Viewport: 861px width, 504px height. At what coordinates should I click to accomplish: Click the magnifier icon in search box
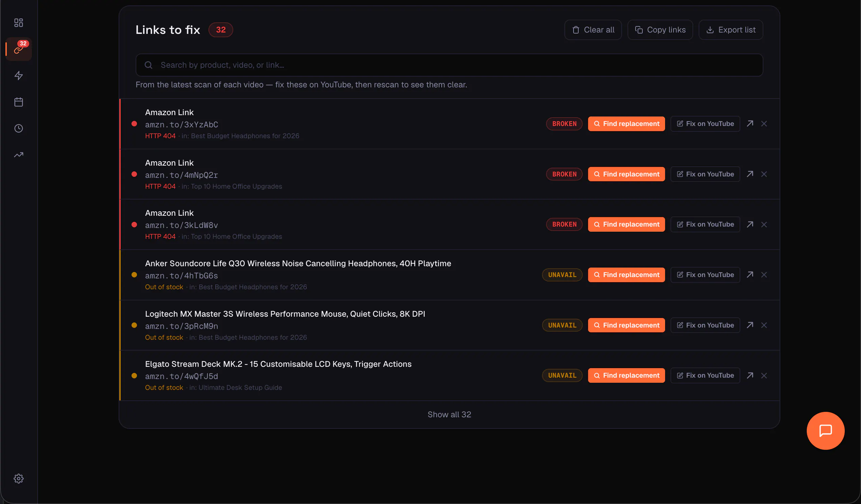point(148,65)
